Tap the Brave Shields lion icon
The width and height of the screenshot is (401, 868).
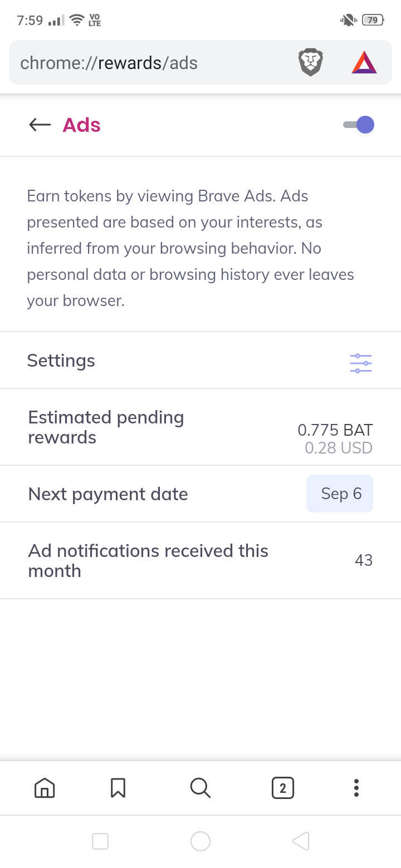coord(311,62)
